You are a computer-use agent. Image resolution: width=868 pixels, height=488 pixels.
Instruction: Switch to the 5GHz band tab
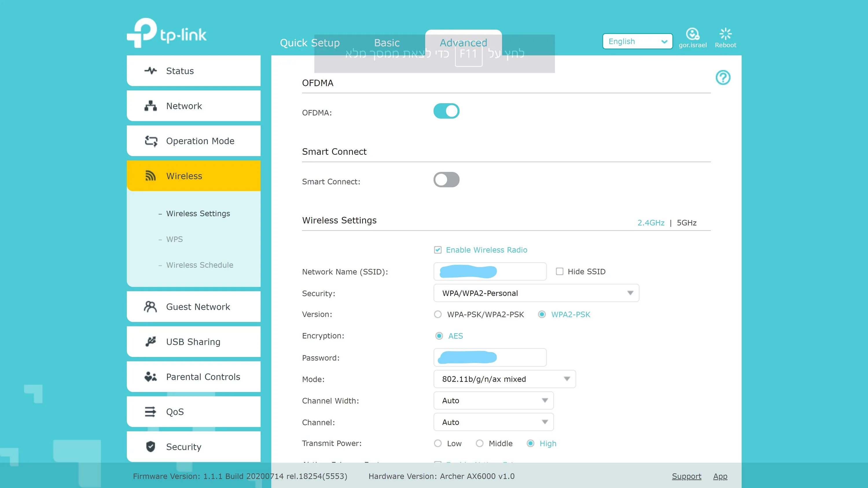click(x=686, y=223)
